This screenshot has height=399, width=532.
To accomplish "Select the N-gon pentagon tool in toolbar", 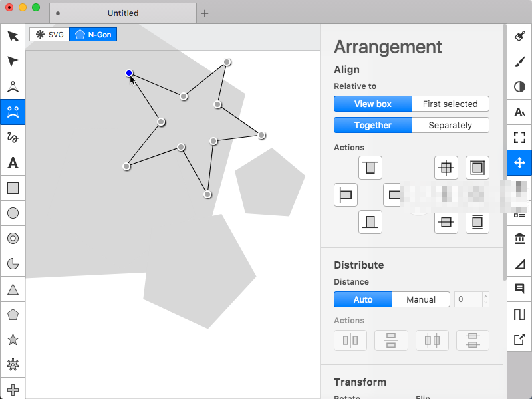I will (x=13, y=314).
